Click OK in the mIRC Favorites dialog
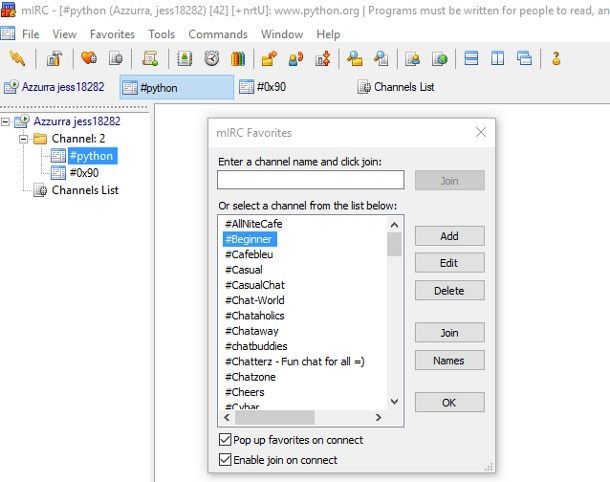This screenshot has height=482, width=610. point(449,402)
